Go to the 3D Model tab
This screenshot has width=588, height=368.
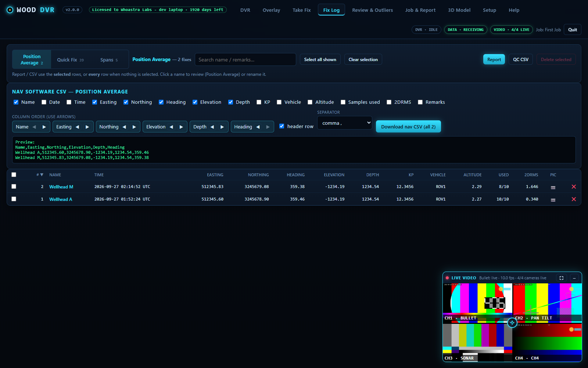pos(459,10)
